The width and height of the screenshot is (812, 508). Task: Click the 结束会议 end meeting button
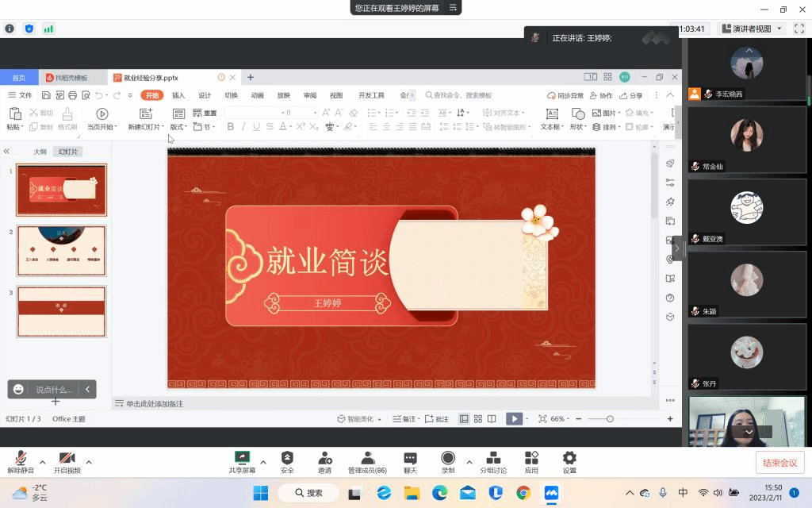[779, 463]
